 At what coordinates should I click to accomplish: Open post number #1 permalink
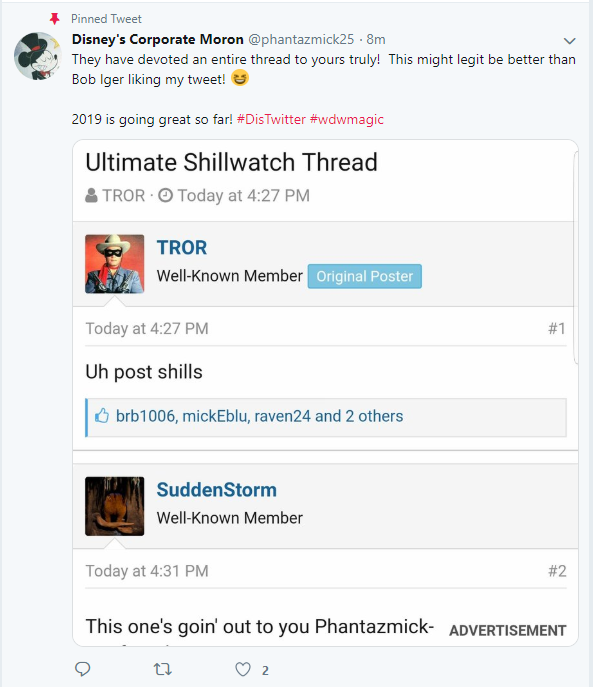557,328
